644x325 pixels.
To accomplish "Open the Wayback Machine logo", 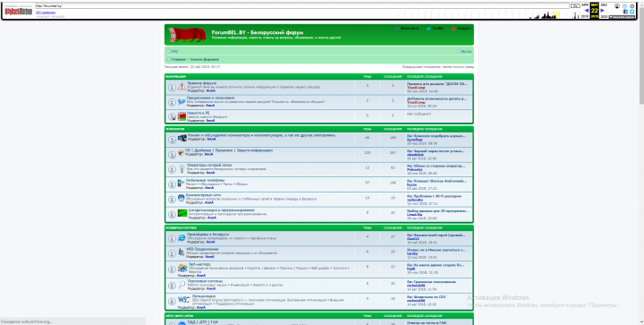I will pyautogui.click(x=19, y=11).
